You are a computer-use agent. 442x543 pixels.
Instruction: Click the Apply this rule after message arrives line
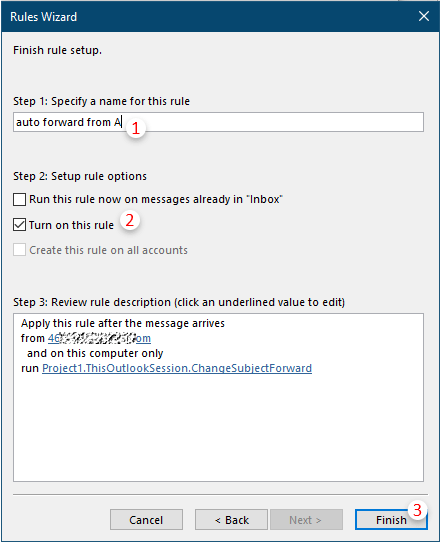tap(123, 323)
